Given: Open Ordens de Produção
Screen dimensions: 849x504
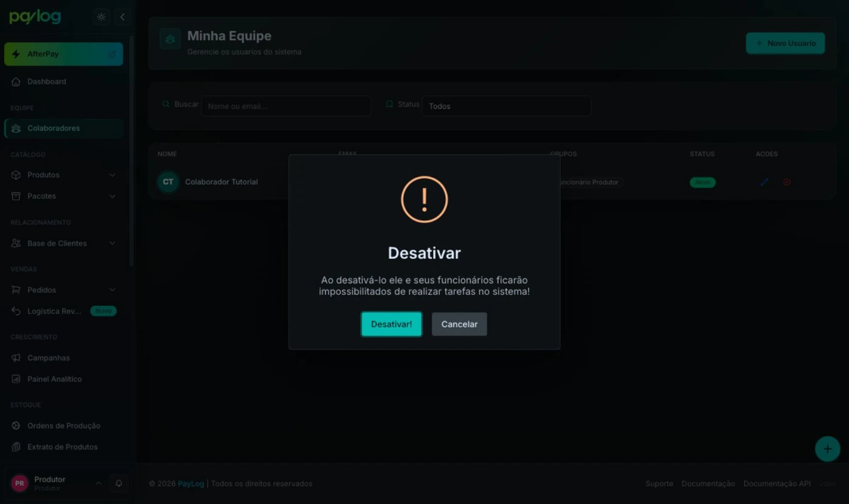Looking at the screenshot, I should [x=64, y=426].
